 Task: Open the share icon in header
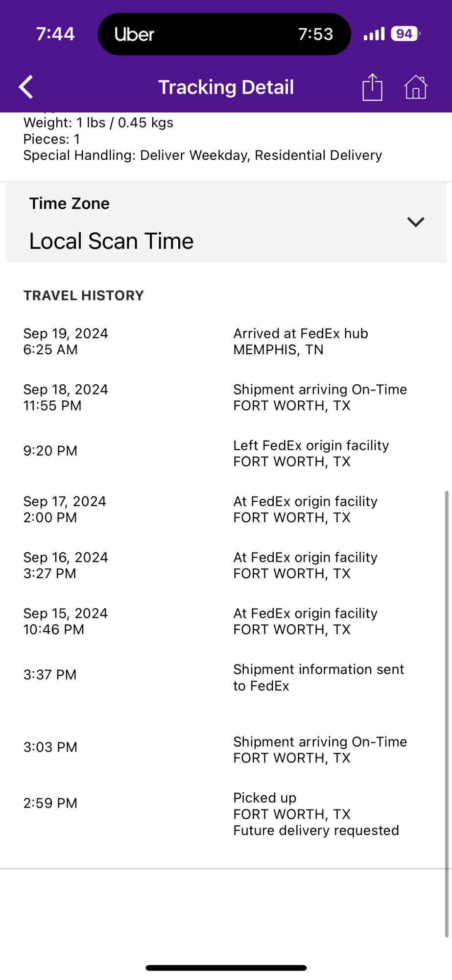pos(372,87)
